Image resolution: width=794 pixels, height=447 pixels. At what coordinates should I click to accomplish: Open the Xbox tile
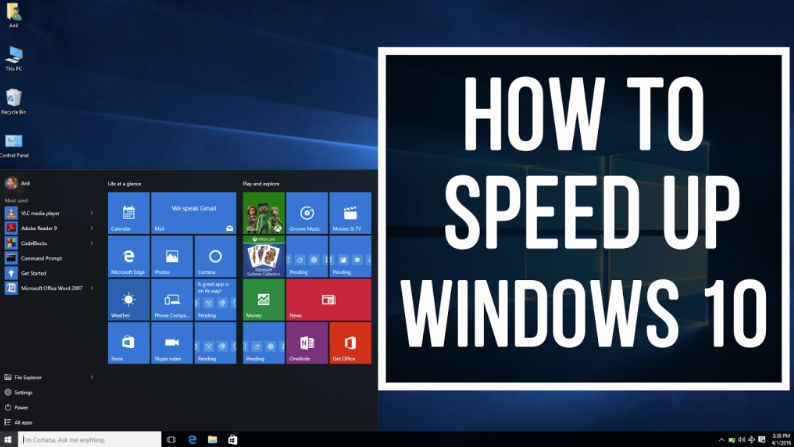[264, 213]
